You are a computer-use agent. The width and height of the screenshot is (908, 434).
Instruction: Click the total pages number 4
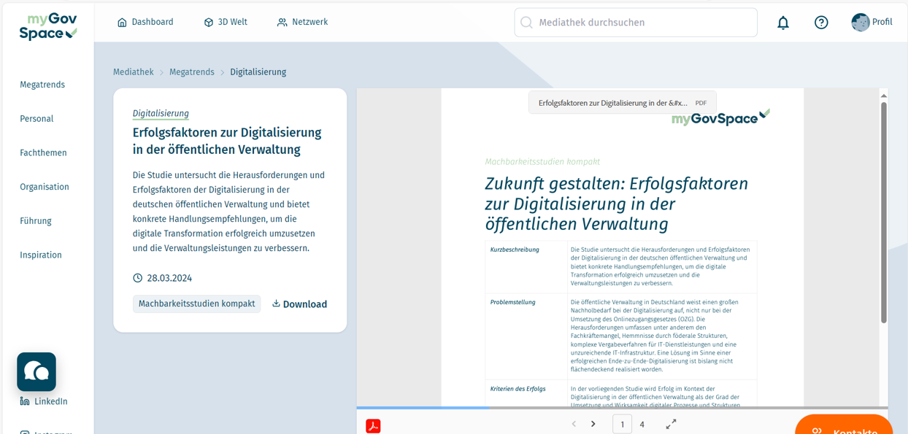tap(642, 424)
